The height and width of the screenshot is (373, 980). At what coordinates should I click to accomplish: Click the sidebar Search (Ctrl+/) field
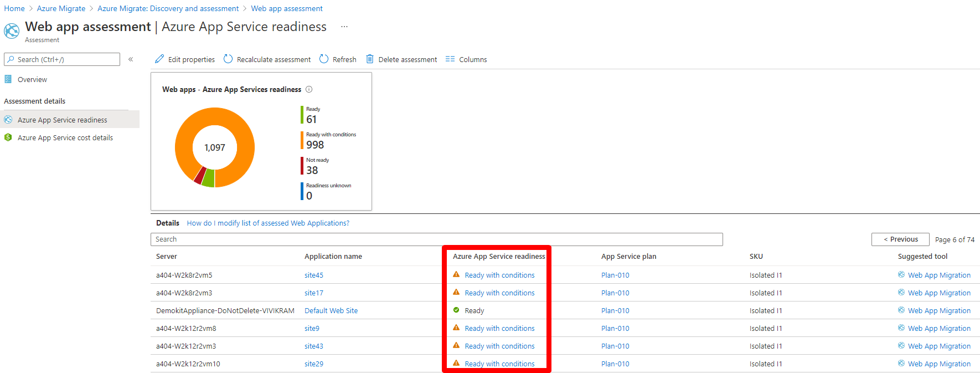[62, 59]
